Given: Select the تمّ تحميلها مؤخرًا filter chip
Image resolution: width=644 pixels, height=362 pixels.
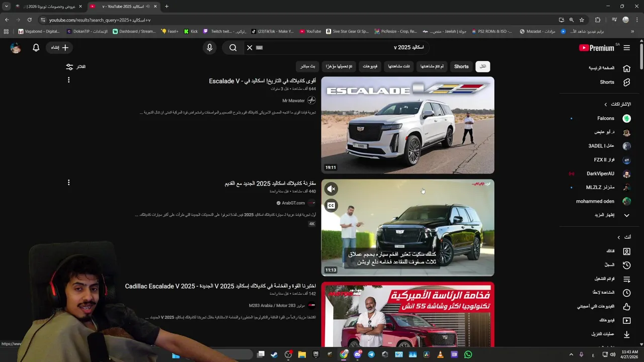Looking at the screenshot, I should (339, 66).
